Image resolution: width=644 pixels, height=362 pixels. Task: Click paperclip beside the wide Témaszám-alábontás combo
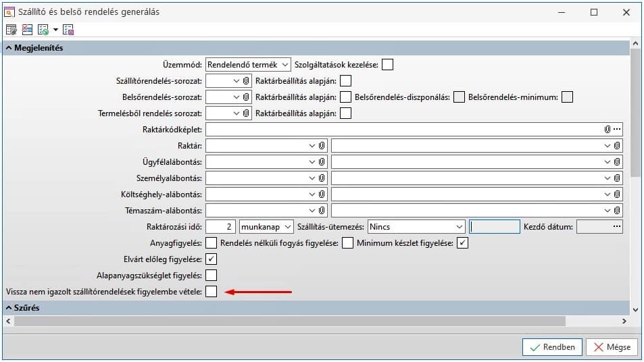(617, 211)
